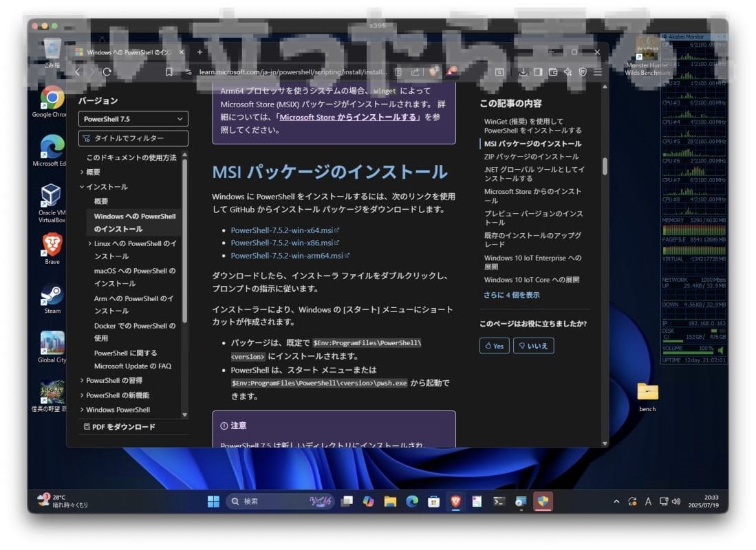Click the 'Yes' feedback button
The width and height of the screenshot is (756, 550).
click(494, 346)
